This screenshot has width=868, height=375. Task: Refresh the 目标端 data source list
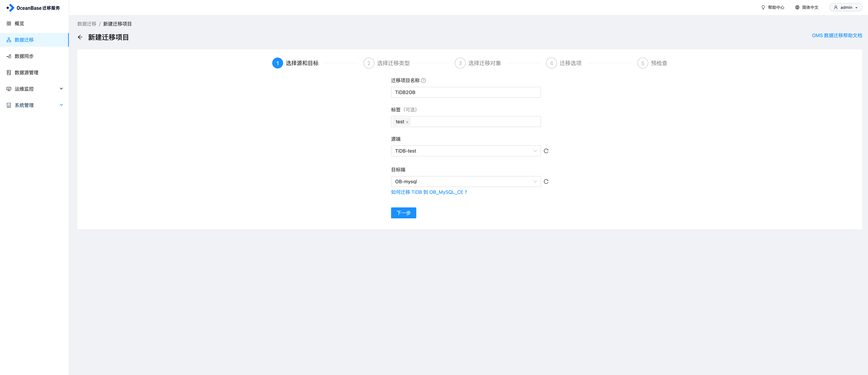click(546, 182)
